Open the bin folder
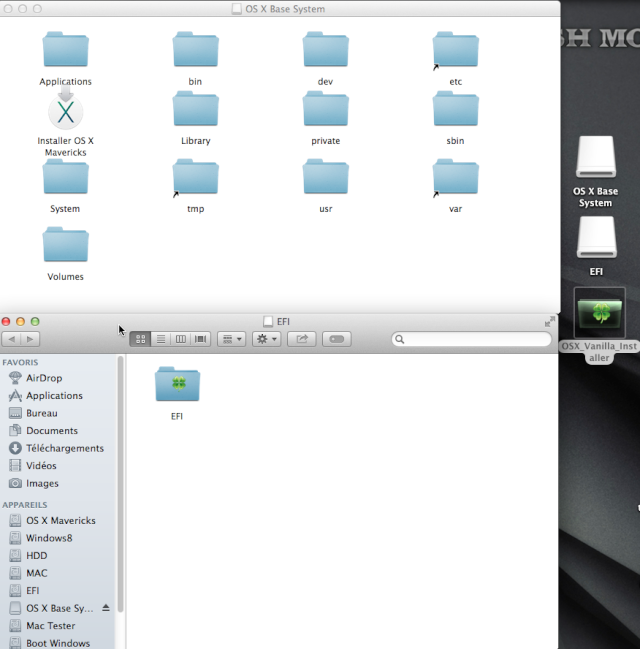This screenshot has width=640, height=649. (195, 50)
